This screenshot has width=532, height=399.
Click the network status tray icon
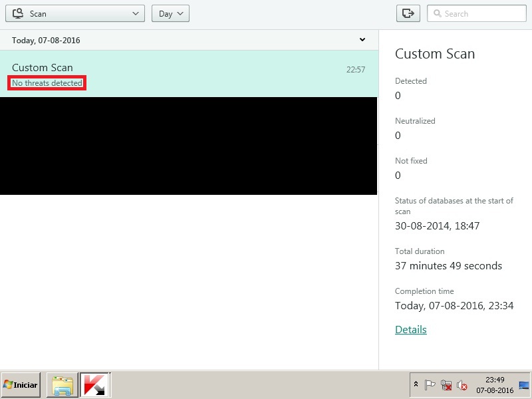[x=446, y=385]
